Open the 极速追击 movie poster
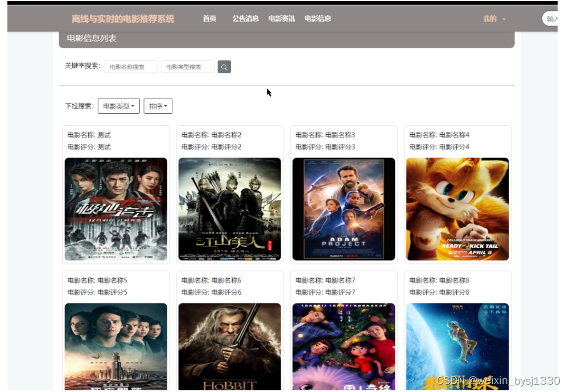The image size is (569, 392). (x=116, y=209)
